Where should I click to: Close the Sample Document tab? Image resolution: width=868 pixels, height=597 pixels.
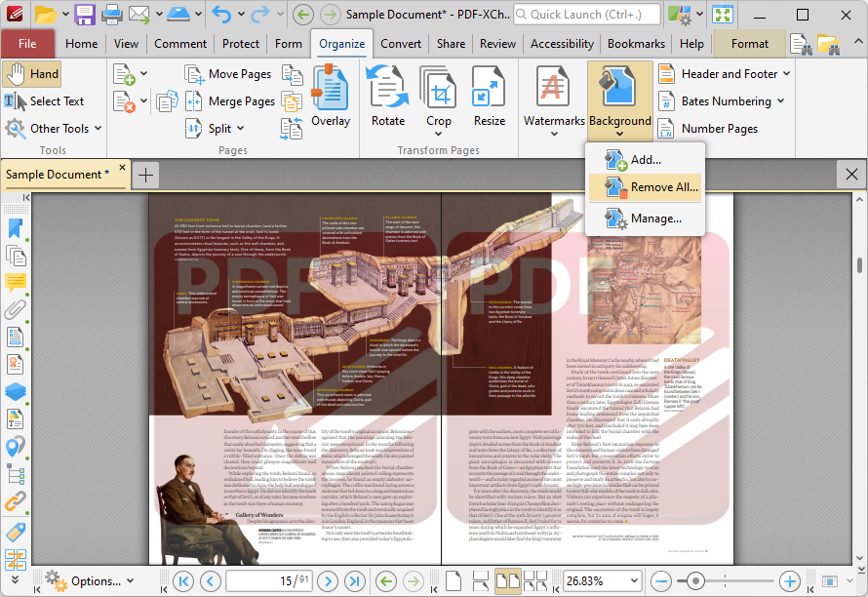coord(122,167)
